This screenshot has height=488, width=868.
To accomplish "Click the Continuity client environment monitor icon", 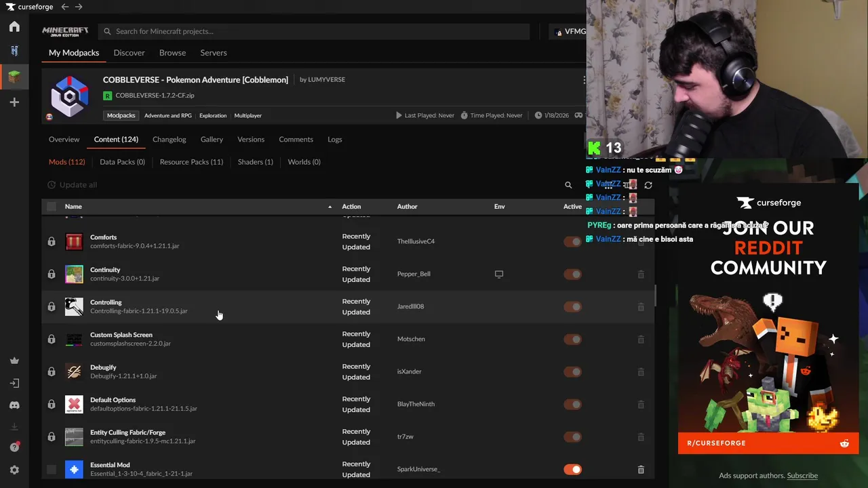I will point(499,274).
